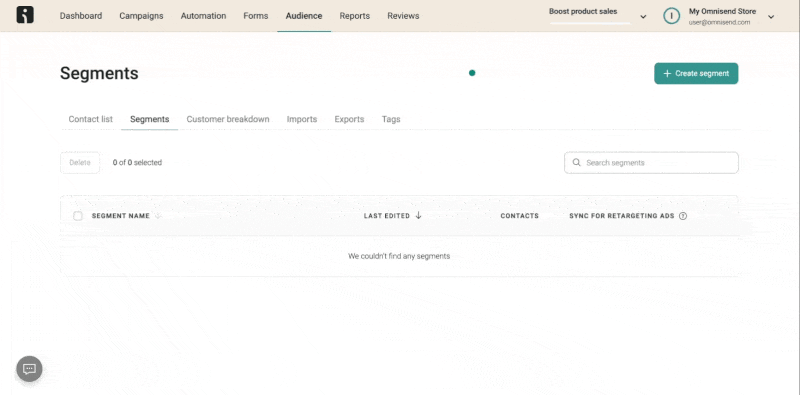Click the help icon beside Sync for Retargeting Ads
Viewport: 800px width, 395px height.
(x=683, y=216)
